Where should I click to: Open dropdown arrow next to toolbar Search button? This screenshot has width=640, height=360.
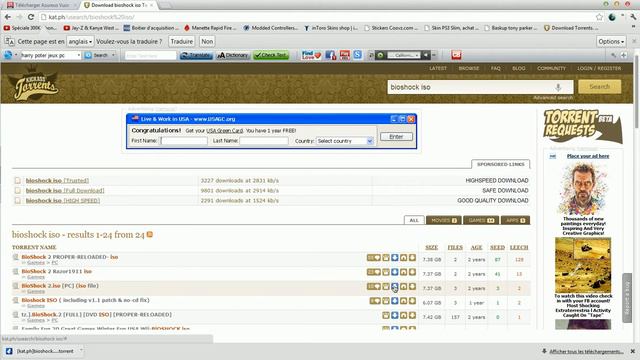click(113, 55)
